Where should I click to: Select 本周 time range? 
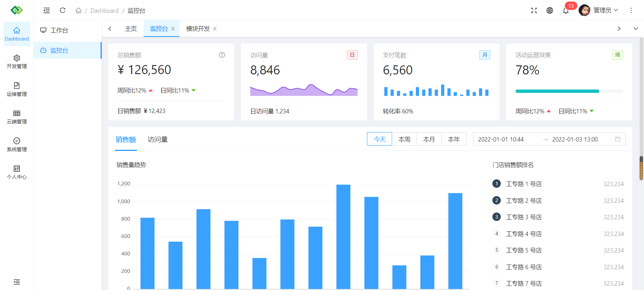tap(405, 139)
